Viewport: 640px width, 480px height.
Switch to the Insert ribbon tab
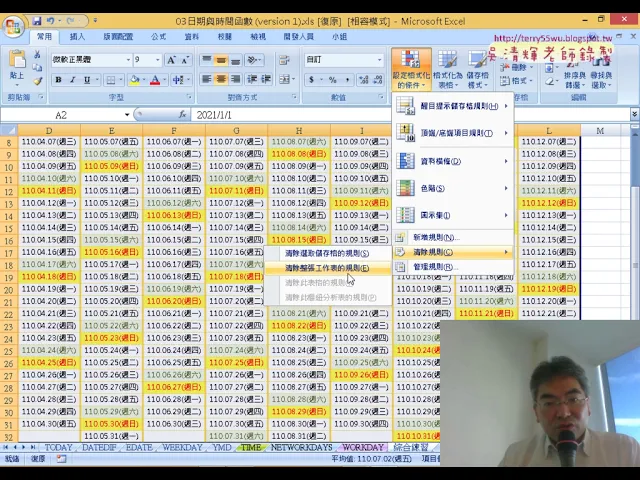click(77, 37)
